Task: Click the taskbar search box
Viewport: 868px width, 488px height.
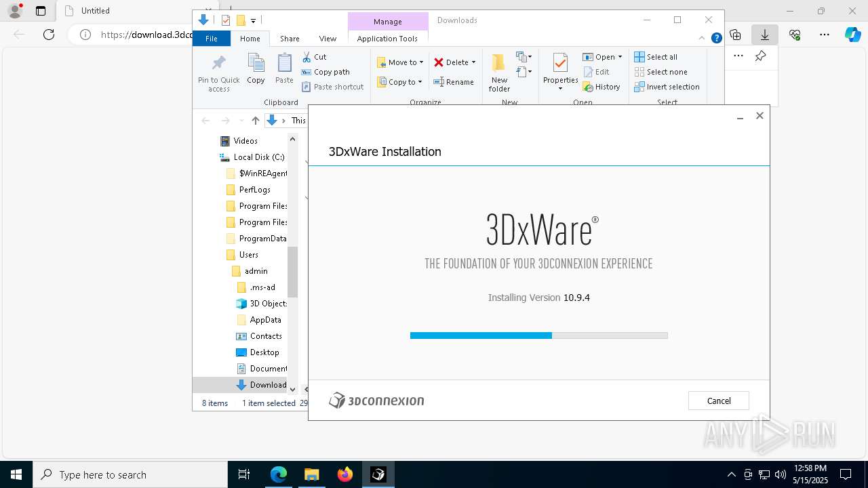Action: tap(130, 474)
